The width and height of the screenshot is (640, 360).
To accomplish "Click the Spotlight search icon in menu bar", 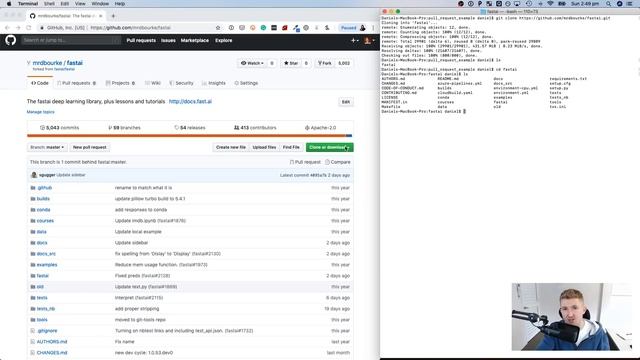I will 609,4.
